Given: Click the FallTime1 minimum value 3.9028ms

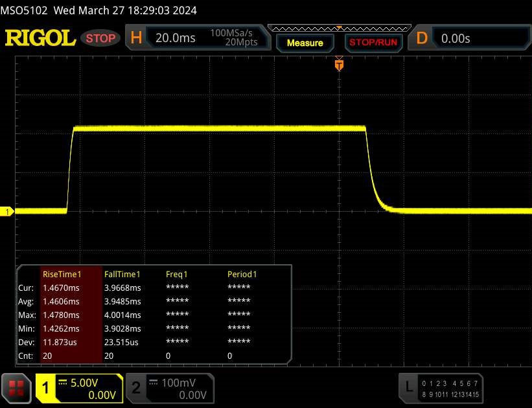Looking at the screenshot, I should tap(122, 328).
